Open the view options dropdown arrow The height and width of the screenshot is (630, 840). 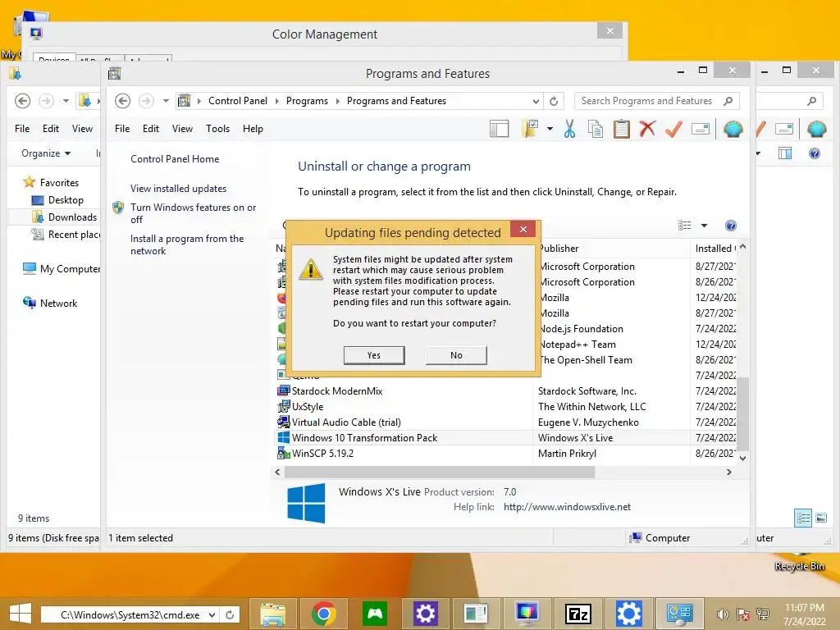[704, 226]
